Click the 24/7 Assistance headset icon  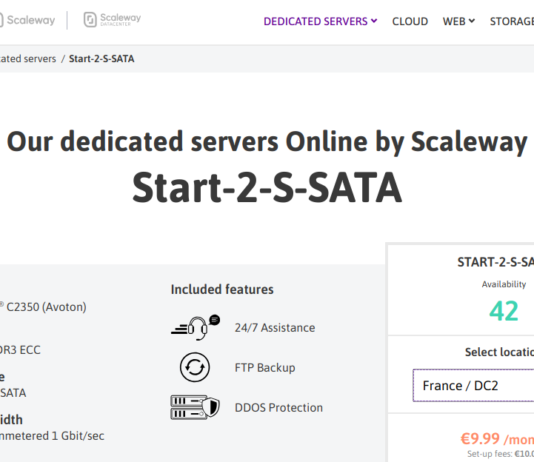pyautogui.click(x=195, y=328)
